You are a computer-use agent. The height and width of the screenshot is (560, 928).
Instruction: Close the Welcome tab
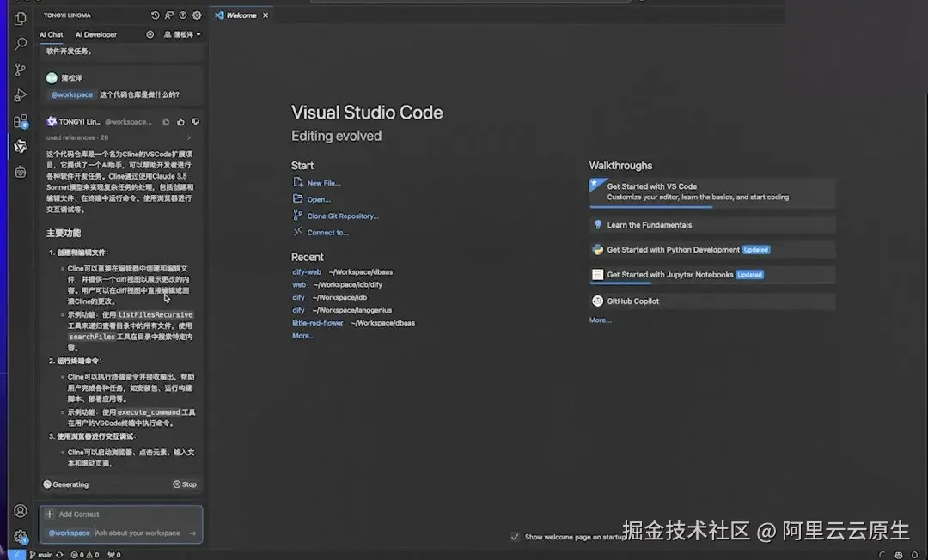point(266,15)
